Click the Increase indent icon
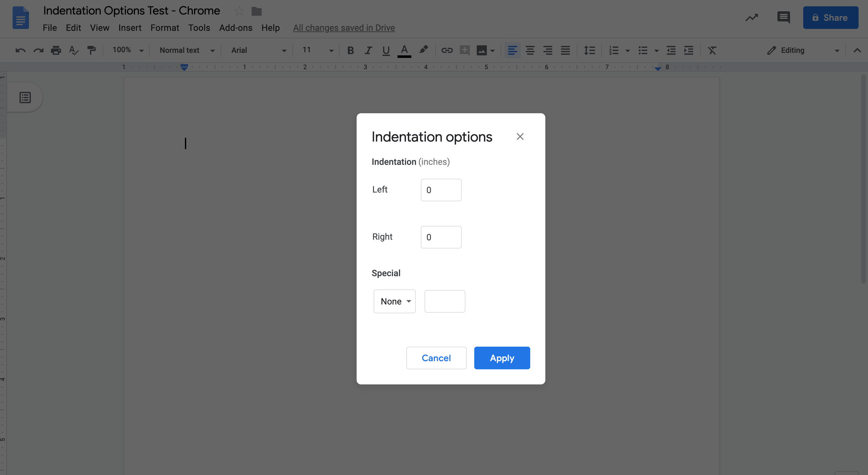The height and width of the screenshot is (475, 868). [688, 51]
